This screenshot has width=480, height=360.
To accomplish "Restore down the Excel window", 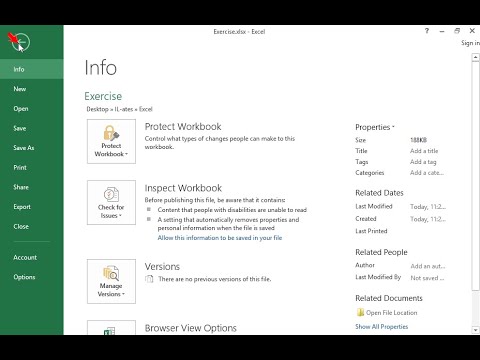I will pos(457,31).
